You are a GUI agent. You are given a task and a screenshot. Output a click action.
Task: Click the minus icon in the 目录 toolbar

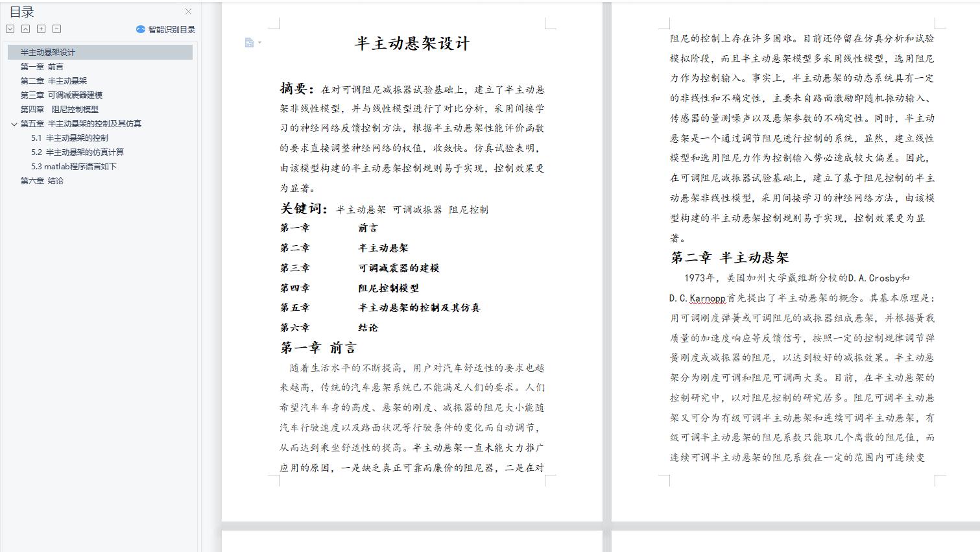(56, 29)
